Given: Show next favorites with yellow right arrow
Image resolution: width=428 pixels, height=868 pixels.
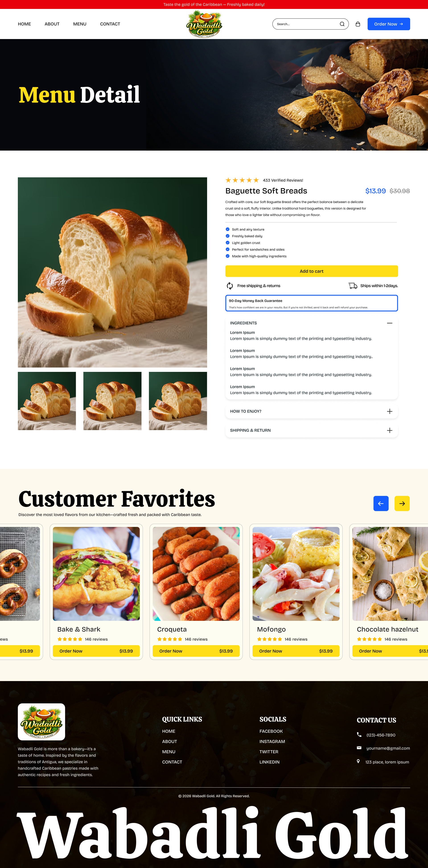Looking at the screenshot, I should tap(402, 503).
